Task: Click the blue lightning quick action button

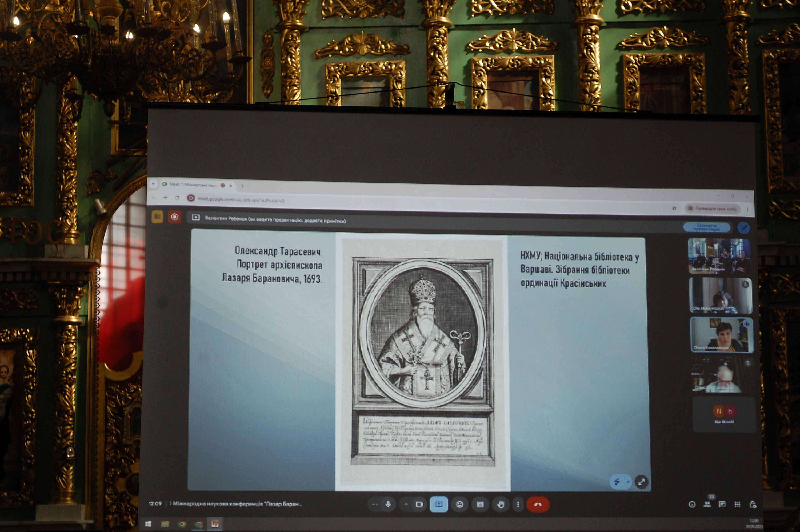Action: click(x=617, y=481)
